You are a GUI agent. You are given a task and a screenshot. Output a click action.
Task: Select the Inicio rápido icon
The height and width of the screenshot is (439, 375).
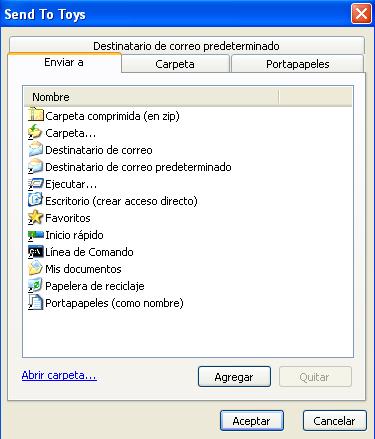click(35, 235)
